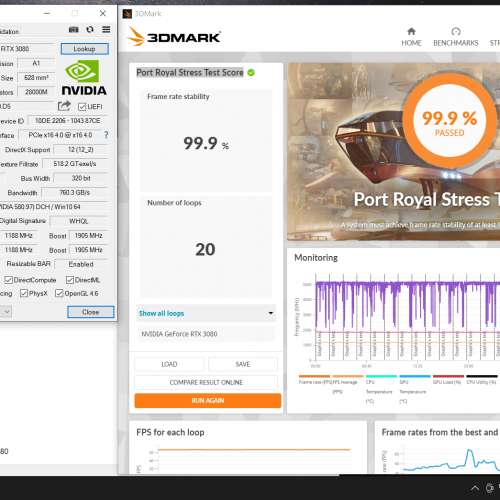This screenshot has height=500, width=500.
Task: Click the green validation check icon
Action: [251, 72]
